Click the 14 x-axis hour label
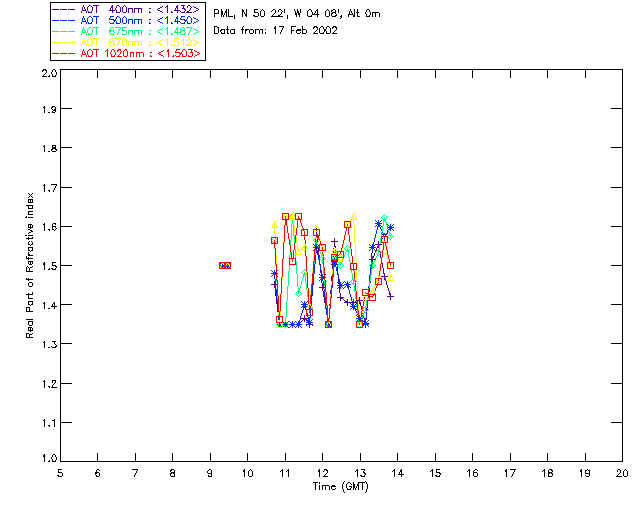Screen dimensions: 640x512 pyautogui.click(x=398, y=473)
